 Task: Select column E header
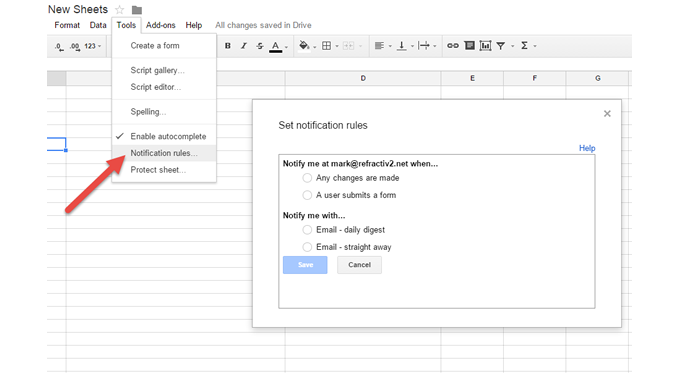[472, 78]
